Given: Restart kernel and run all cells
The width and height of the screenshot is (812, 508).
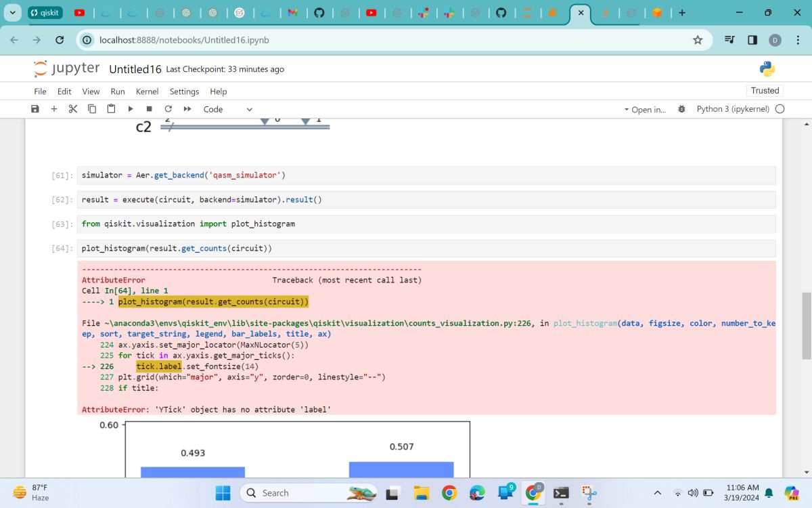Looking at the screenshot, I should tap(187, 109).
